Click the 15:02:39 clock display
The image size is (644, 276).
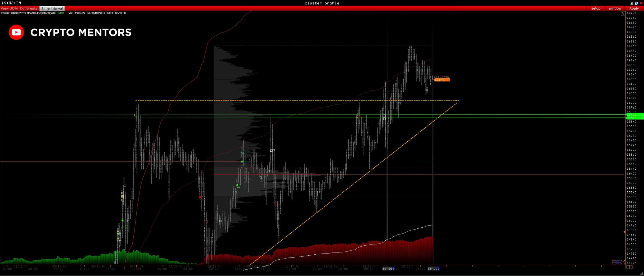(x=11, y=3)
